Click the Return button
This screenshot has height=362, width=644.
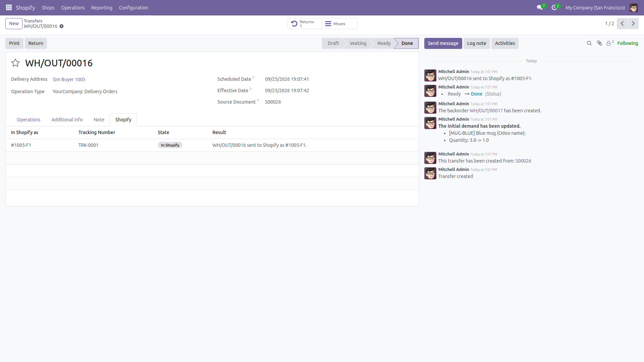click(x=36, y=43)
